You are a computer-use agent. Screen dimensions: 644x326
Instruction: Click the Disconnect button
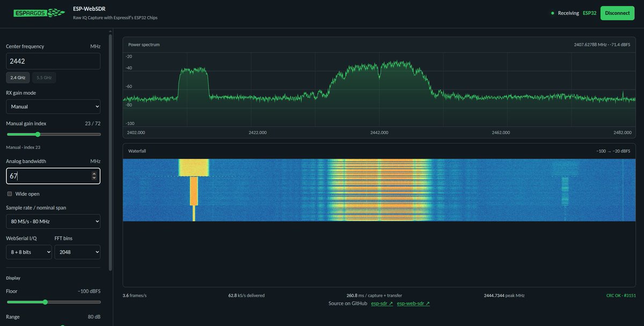(618, 13)
